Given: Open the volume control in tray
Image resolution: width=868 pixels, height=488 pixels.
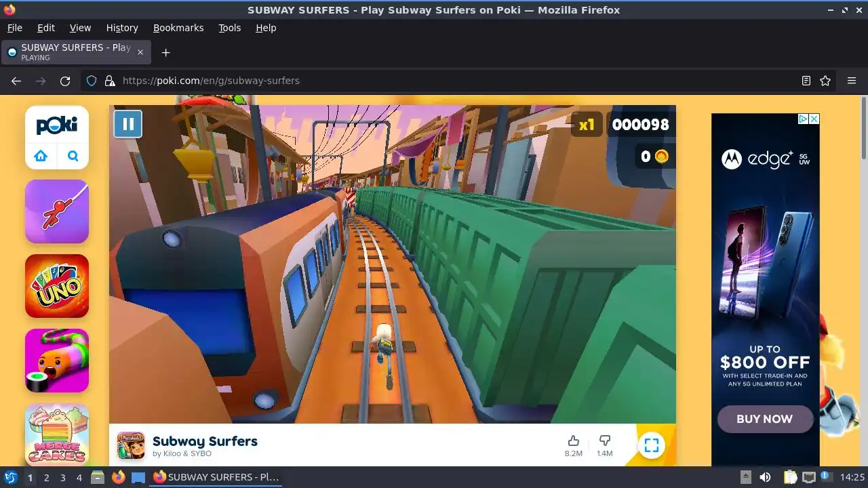Looking at the screenshot, I should (x=765, y=477).
